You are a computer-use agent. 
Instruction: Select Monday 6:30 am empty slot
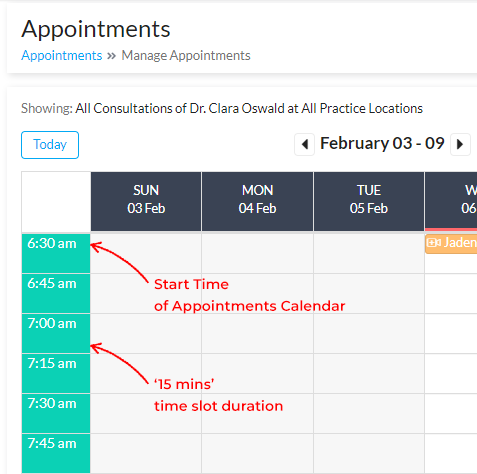[257, 253]
